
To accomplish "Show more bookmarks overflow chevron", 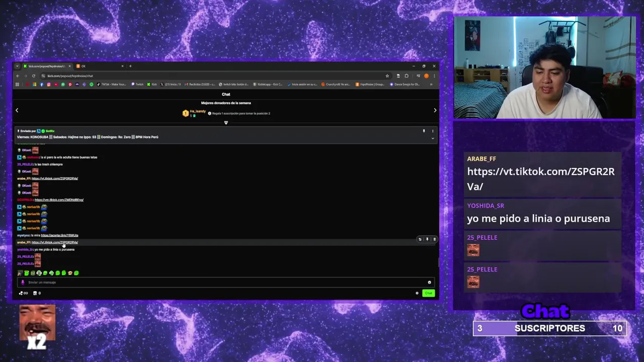I will [431, 84].
